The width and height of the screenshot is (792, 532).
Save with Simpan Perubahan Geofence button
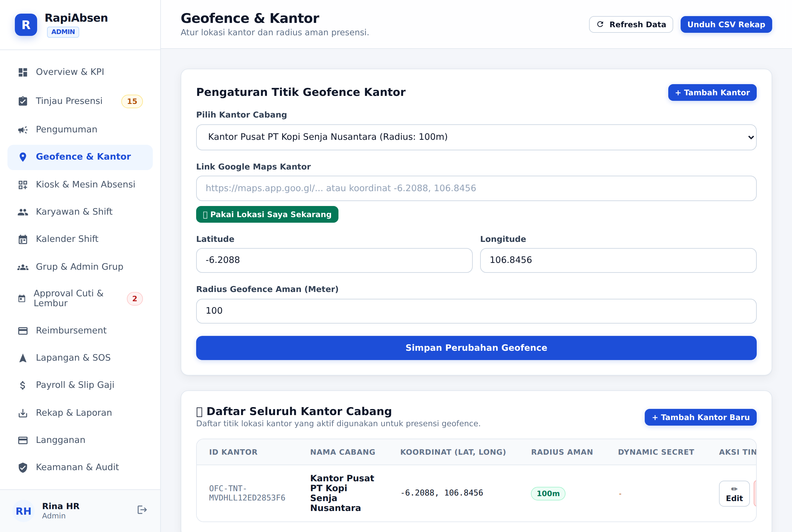pos(476,348)
